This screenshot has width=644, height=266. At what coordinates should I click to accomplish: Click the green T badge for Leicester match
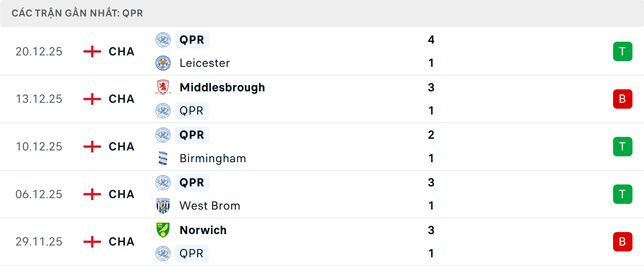[623, 51]
